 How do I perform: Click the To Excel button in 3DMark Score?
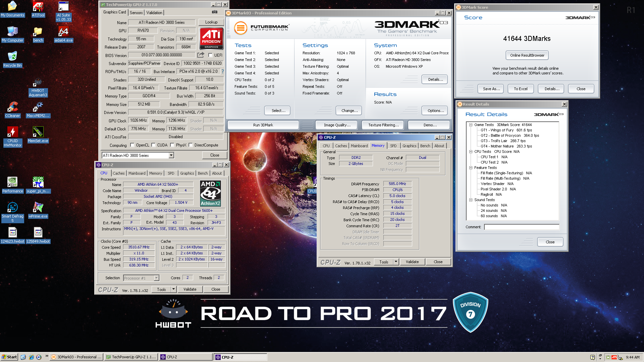point(521,89)
